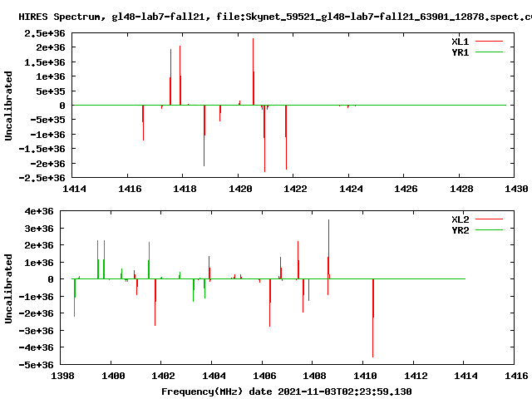
Task: Click the top plot Uncalibrated axis label
Action: point(8,106)
